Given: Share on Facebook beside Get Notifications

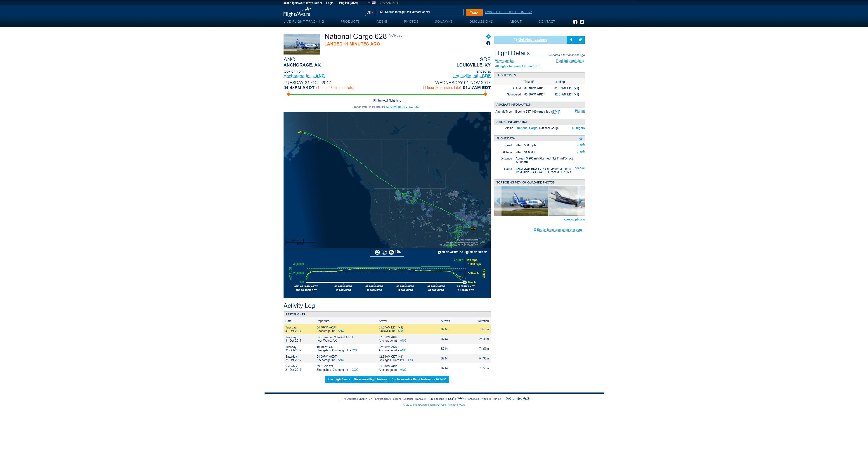Looking at the screenshot, I should tap(571, 39).
